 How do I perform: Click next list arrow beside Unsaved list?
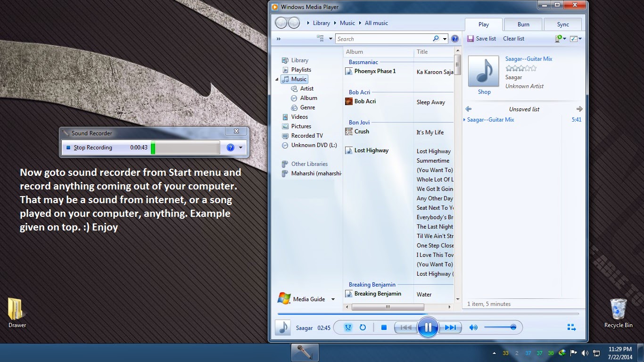(x=579, y=109)
